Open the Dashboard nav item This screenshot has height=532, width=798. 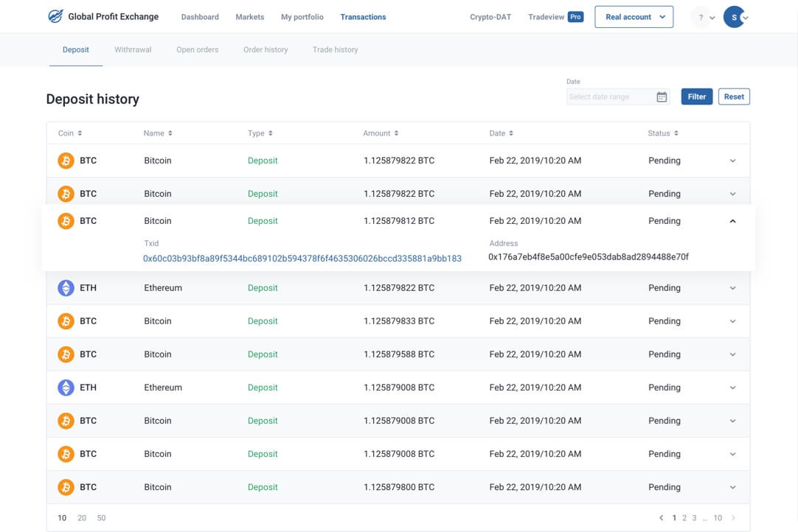200,17
